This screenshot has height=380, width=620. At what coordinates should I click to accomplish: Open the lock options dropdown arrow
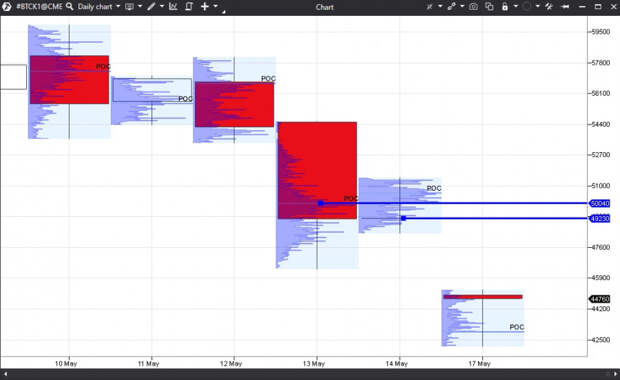[x=516, y=6]
